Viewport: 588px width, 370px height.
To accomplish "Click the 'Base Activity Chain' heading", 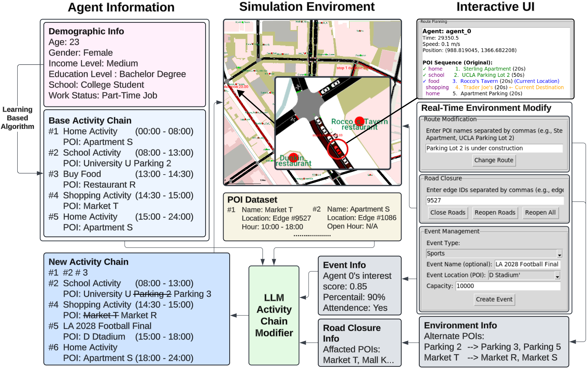I will pos(90,121).
